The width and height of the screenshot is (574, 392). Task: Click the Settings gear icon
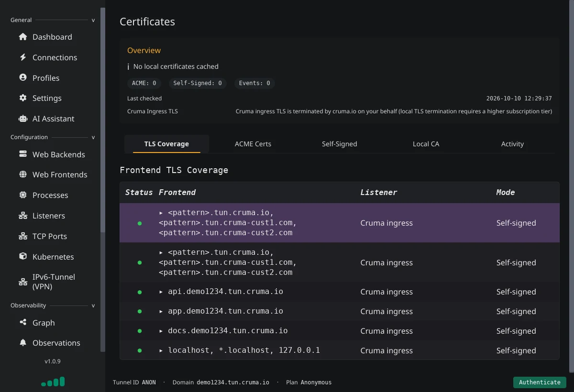click(23, 98)
